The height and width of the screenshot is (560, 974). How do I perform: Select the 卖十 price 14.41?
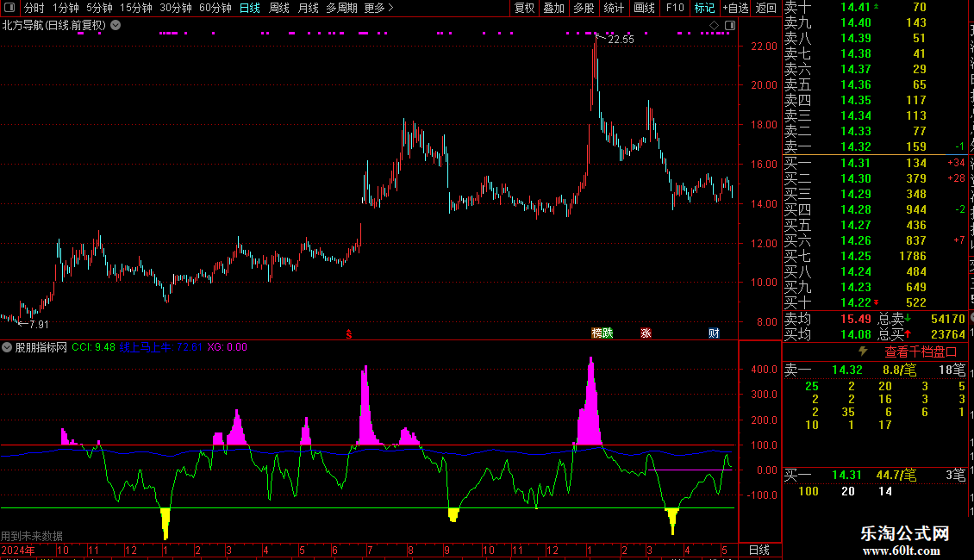[855, 8]
